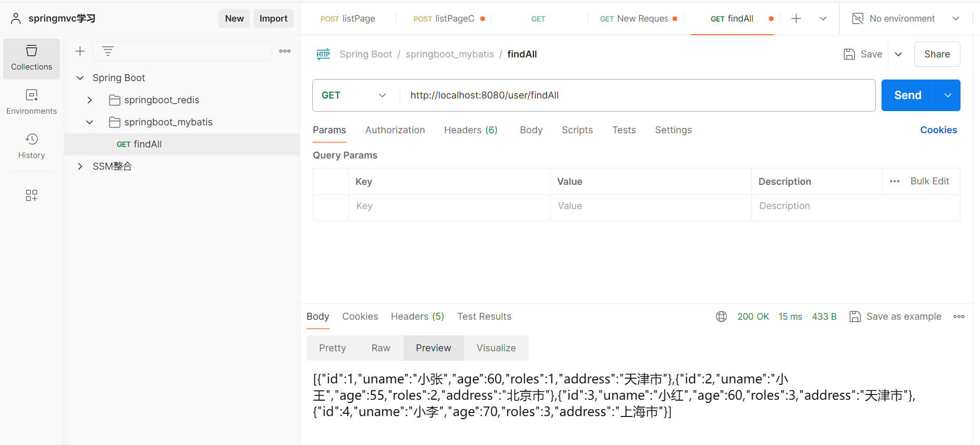Switch response view to Visualize
Viewport: 980px width, 445px height.
pos(496,348)
